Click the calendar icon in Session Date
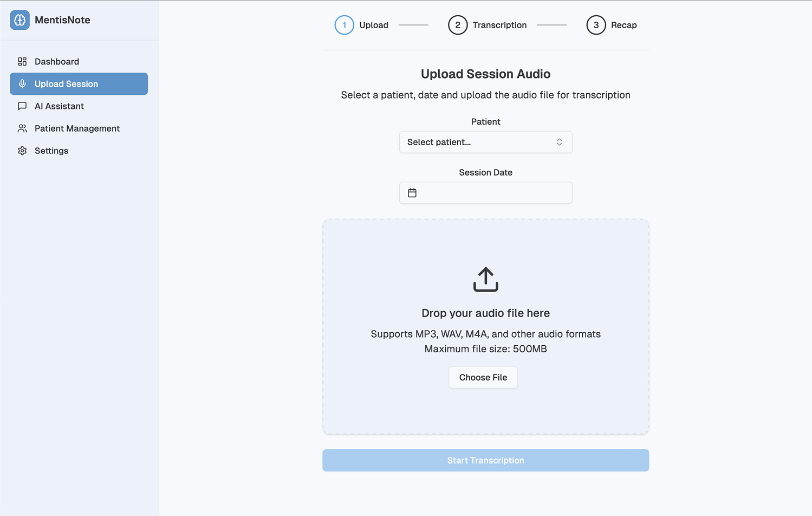The image size is (812, 516). click(x=412, y=193)
